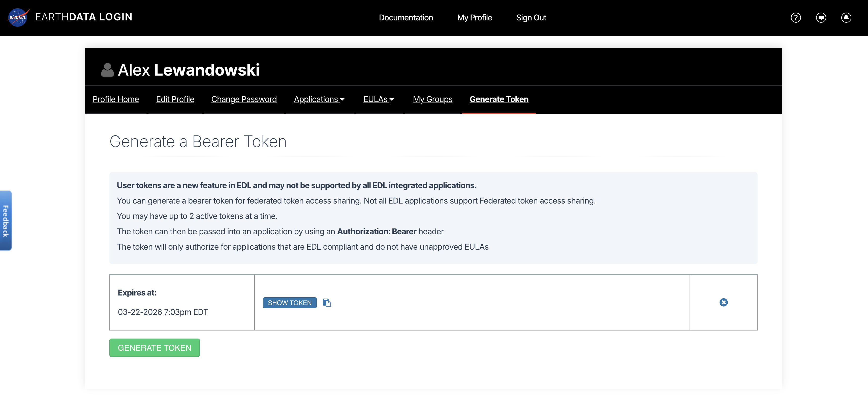Screen dimensions: 868x397
Task: Open My Profile from the top menu
Action: pos(474,18)
